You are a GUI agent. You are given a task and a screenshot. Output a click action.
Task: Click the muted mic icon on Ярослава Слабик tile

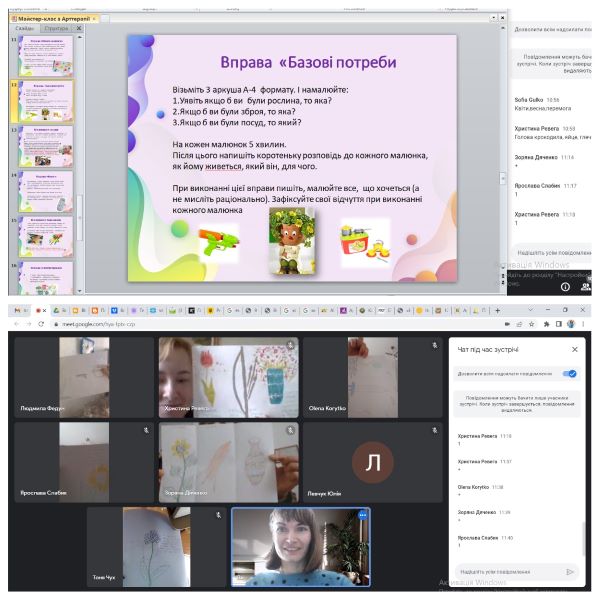[x=146, y=430]
